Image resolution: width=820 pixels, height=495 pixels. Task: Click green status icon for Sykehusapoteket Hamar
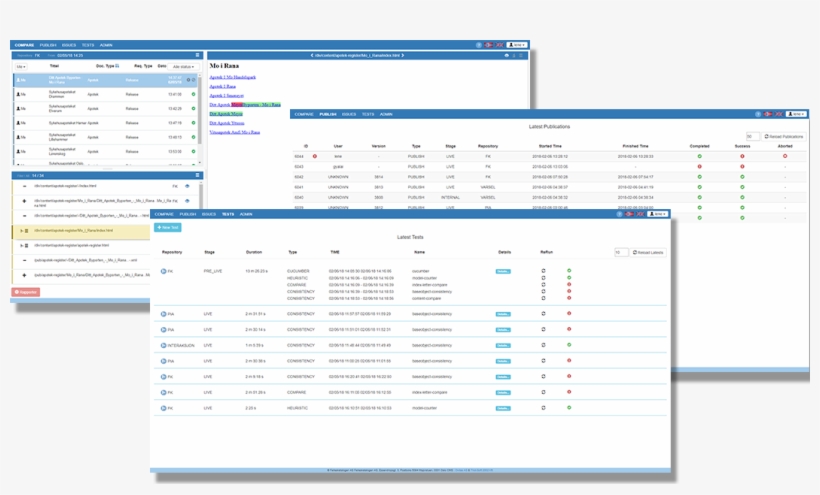[x=193, y=123]
